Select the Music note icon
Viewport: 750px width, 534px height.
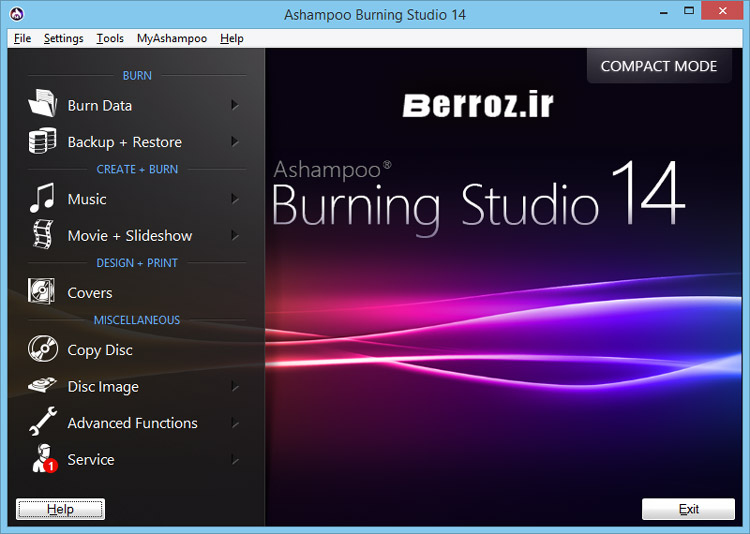point(43,199)
